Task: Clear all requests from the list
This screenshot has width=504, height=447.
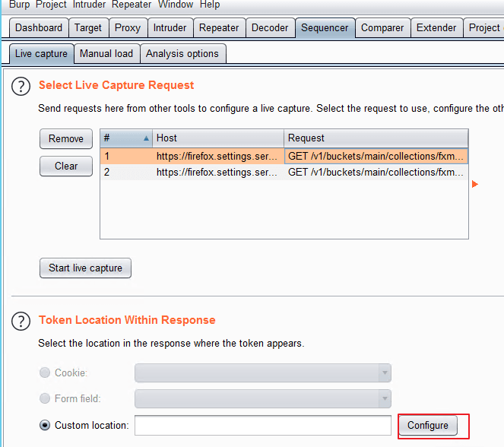Action: click(x=66, y=166)
